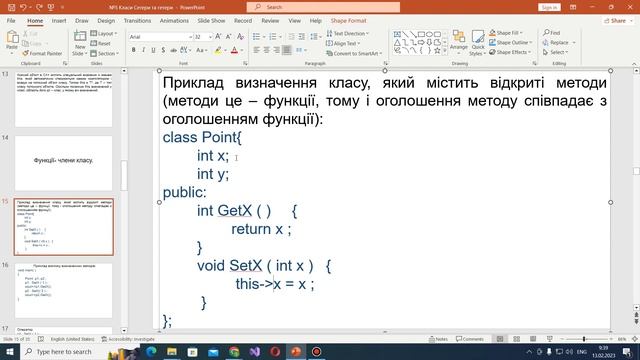Align text left
Screen dimensions: 640x360
tap(256, 50)
